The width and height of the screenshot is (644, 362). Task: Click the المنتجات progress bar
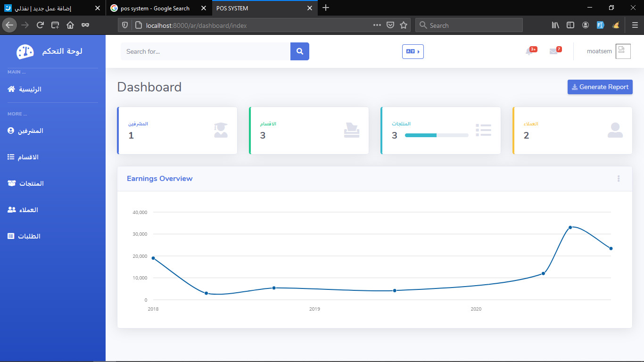coord(437,135)
